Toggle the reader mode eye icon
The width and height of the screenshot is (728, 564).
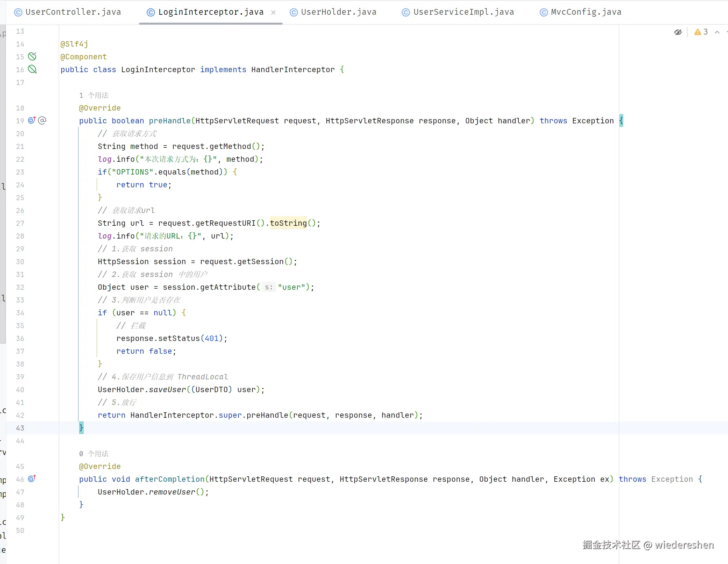pyautogui.click(x=678, y=32)
